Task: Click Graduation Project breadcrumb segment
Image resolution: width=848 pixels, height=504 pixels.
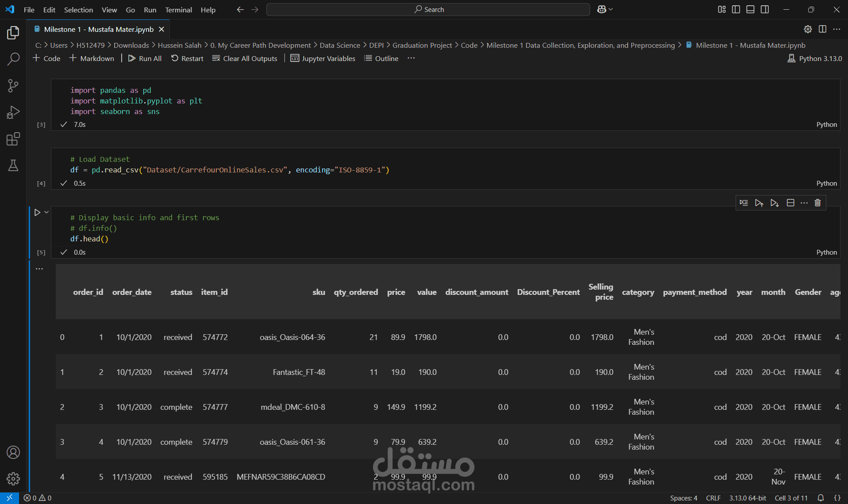Action: pyautogui.click(x=422, y=45)
